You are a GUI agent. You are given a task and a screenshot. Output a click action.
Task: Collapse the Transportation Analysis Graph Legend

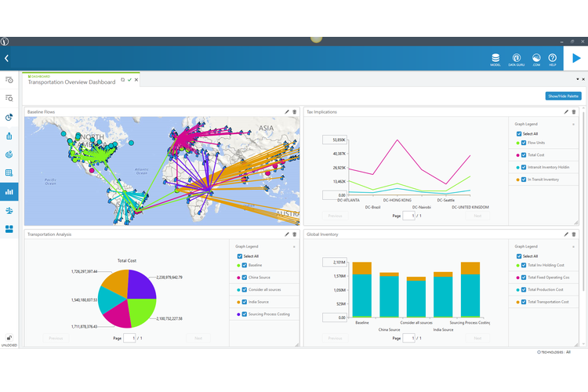294,246
